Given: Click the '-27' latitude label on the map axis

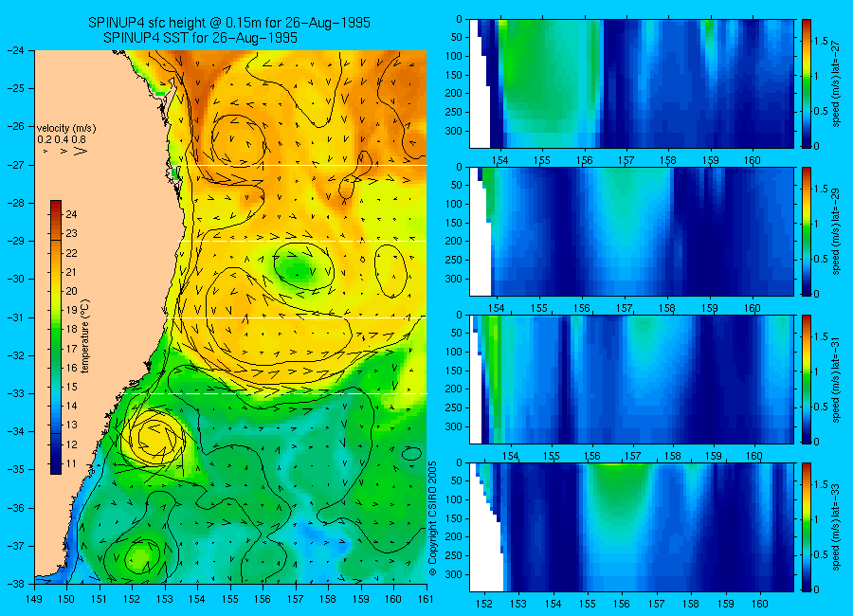Looking at the screenshot, I should (x=17, y=165).
